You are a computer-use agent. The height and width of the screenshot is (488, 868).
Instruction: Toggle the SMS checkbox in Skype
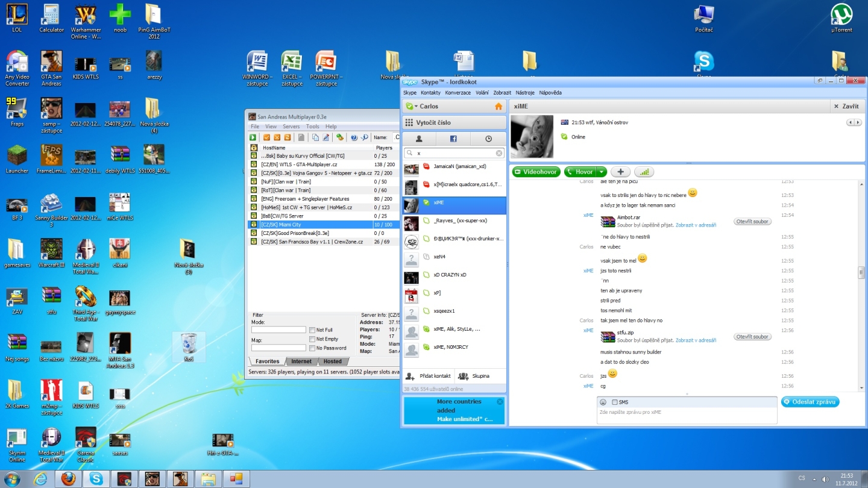click(x=615, y=402)
